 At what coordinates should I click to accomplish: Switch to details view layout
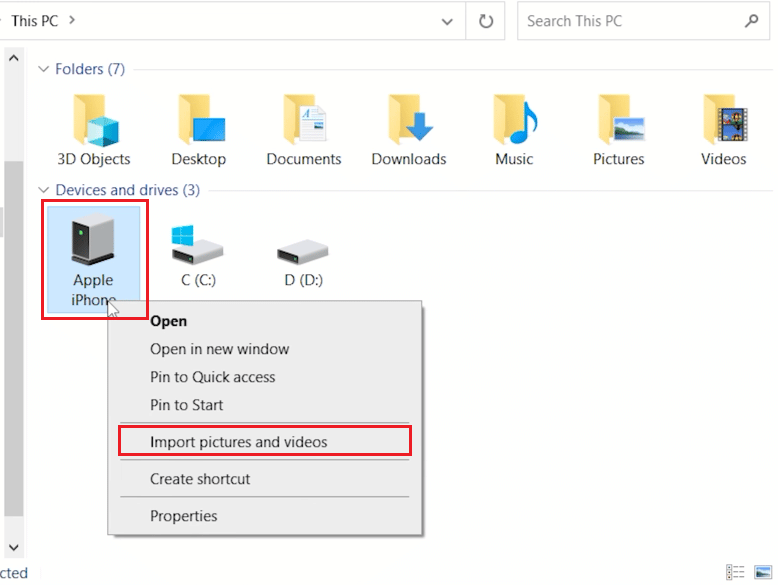click(x=735, y=572)
